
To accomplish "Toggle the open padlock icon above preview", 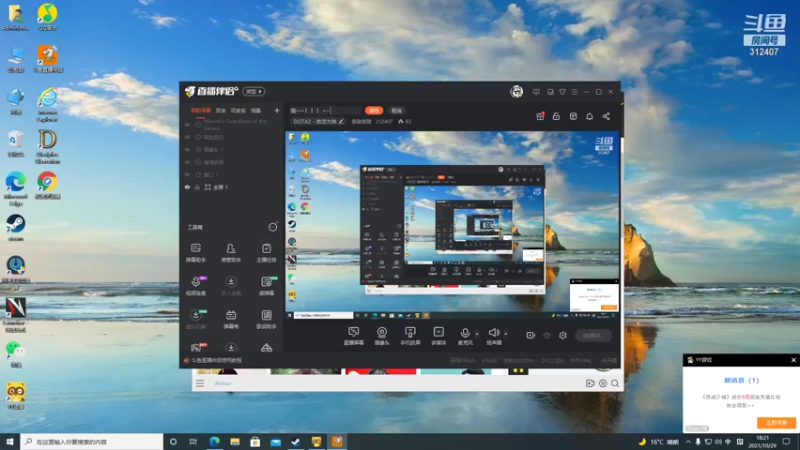I will 556,116.
